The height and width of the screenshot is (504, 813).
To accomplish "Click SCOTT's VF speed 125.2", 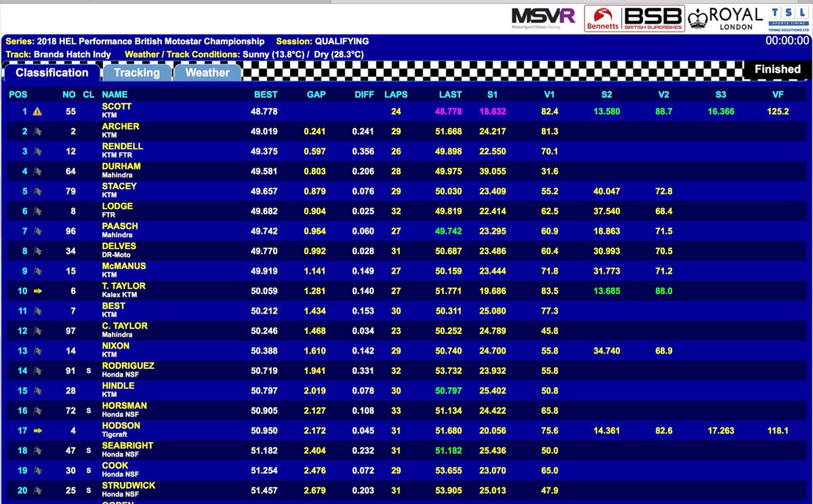I will click(x=778, y=112).
